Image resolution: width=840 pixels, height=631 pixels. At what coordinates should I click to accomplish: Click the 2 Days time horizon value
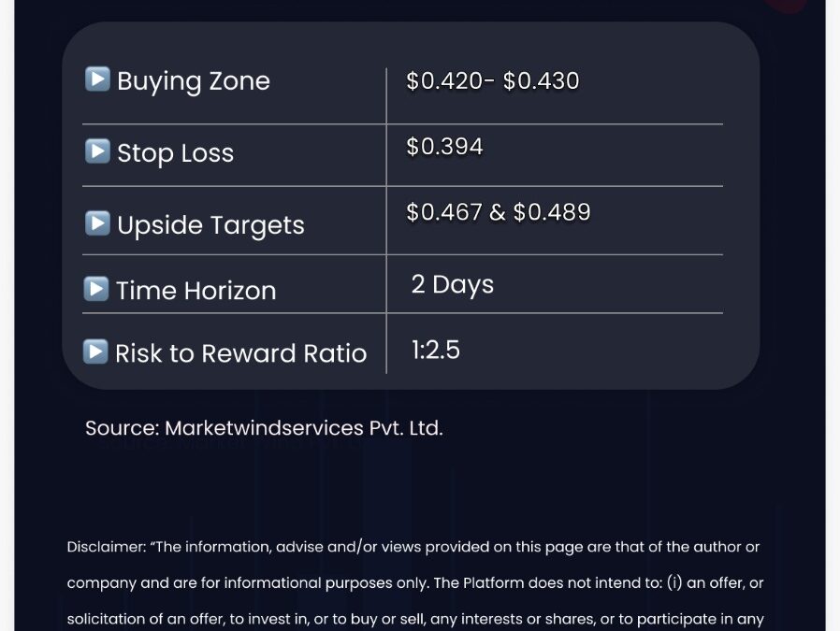(x=453, y=285)
